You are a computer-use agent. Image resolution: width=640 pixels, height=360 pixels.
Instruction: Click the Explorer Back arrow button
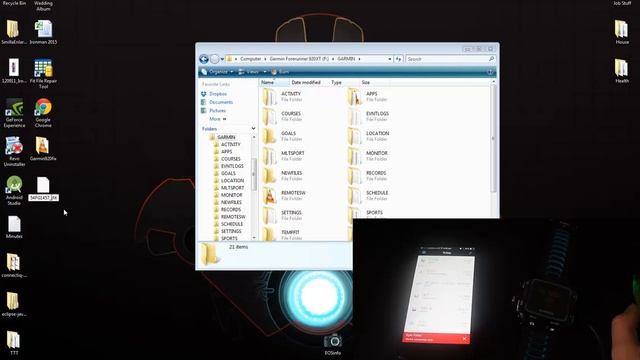click(x=204, y=59)
